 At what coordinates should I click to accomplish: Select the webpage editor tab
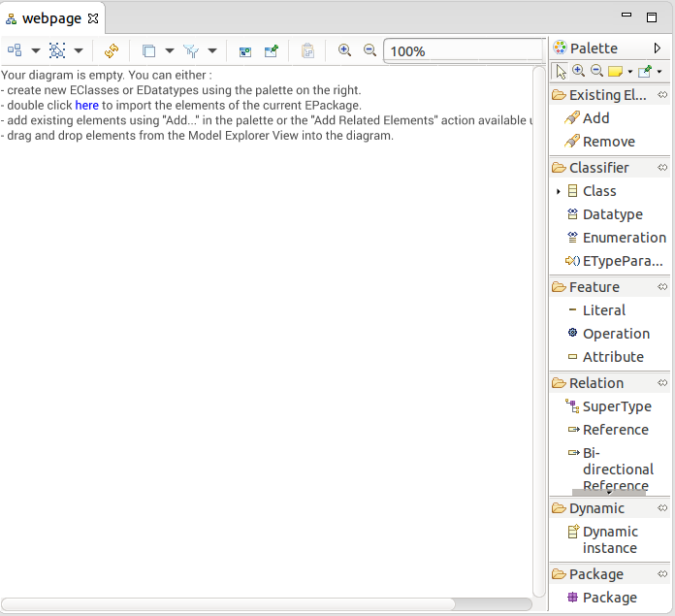click(x=51, y=18)
